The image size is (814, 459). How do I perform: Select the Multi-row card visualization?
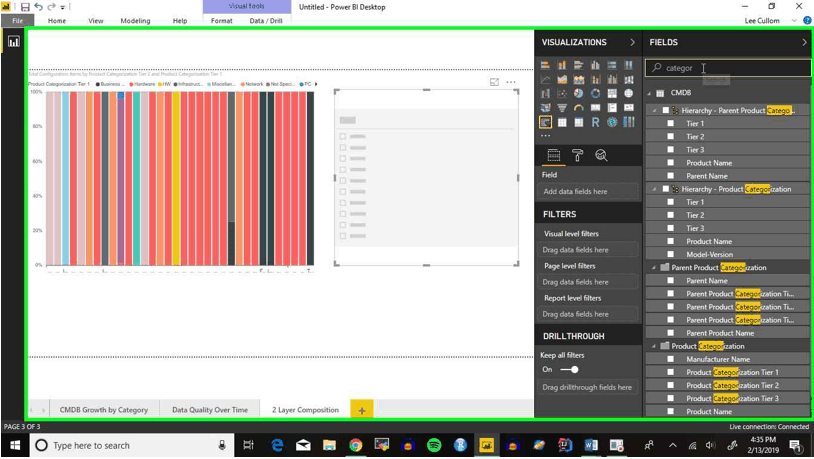click(x=612, y=107)
